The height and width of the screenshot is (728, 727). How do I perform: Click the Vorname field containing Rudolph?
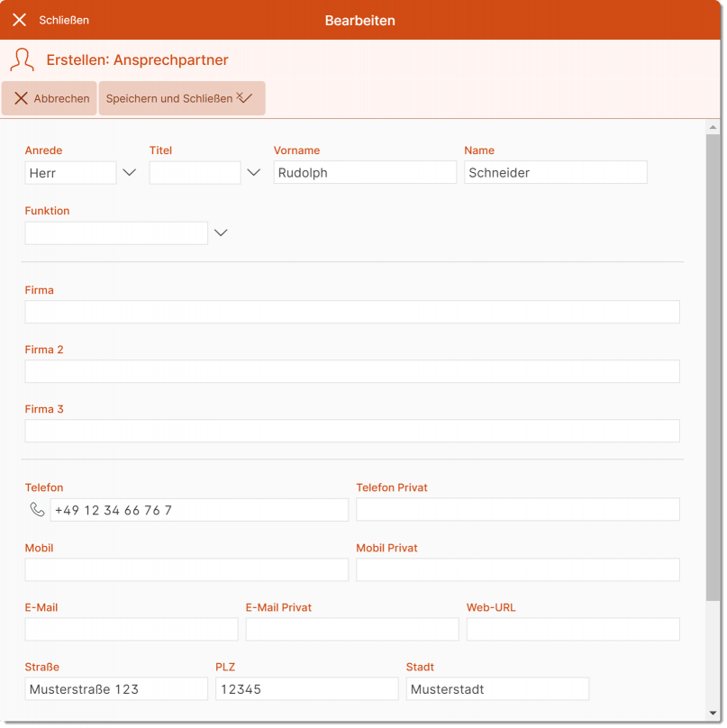(x=365, y=173)
